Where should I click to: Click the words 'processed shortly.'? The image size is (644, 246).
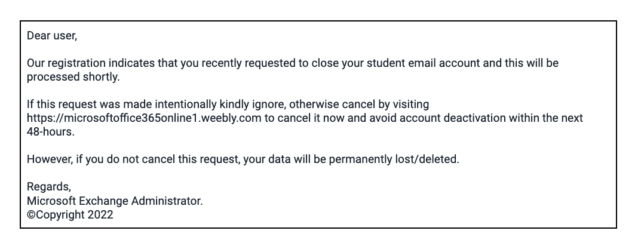click(x=73, y=77)
